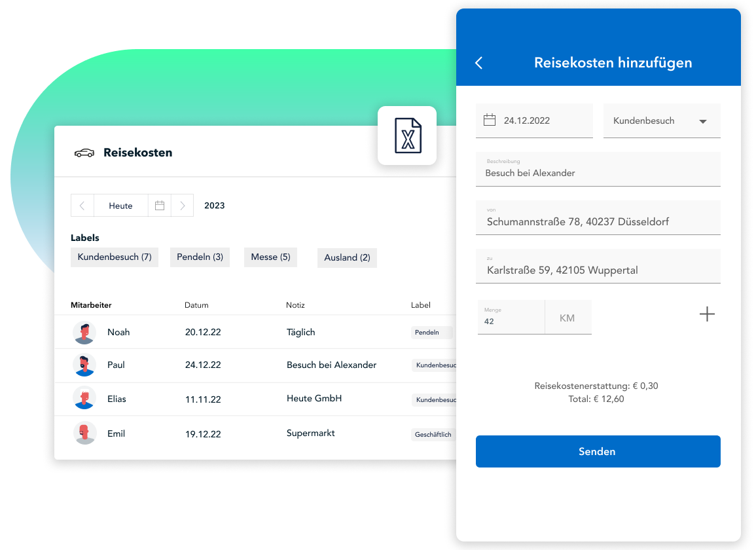Open the calendar icon next to Heute
756x550 pixels.
(159, 206)
